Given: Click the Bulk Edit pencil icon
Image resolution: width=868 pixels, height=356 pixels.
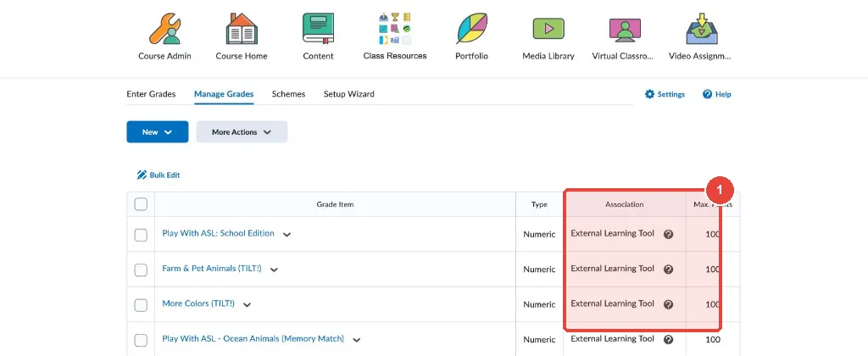Looking at the screenshot, I should (x=142, y=175).
